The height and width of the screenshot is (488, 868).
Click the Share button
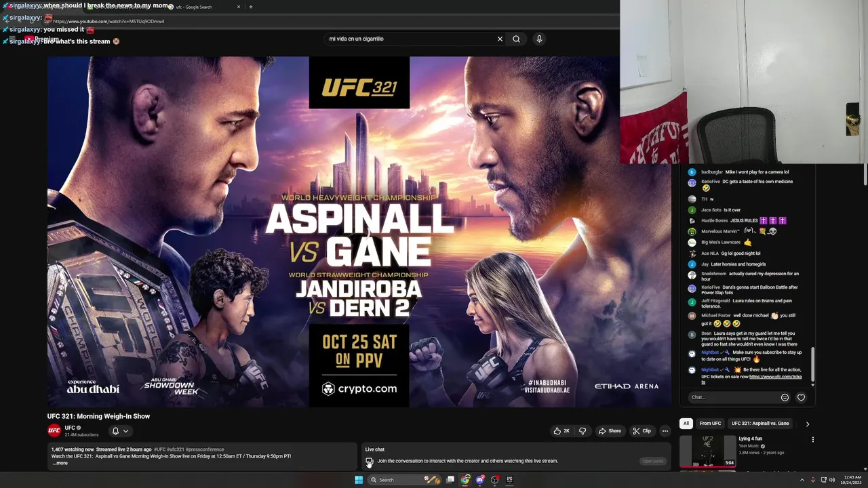click(x=610, y=431)
